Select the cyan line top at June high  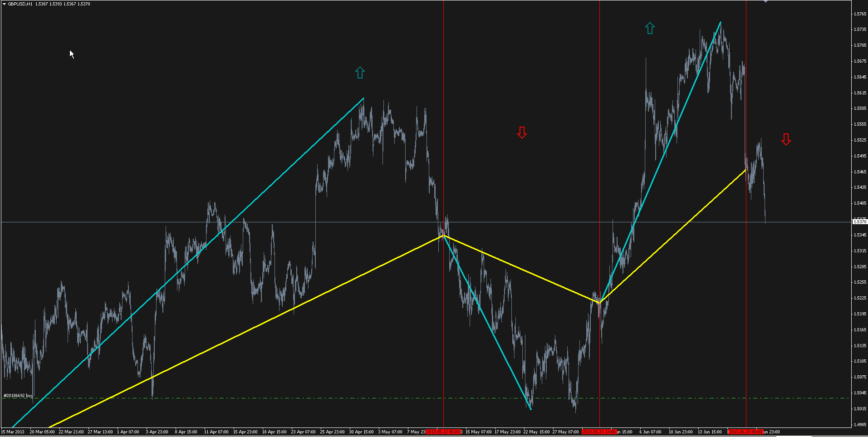coord(721,22)
